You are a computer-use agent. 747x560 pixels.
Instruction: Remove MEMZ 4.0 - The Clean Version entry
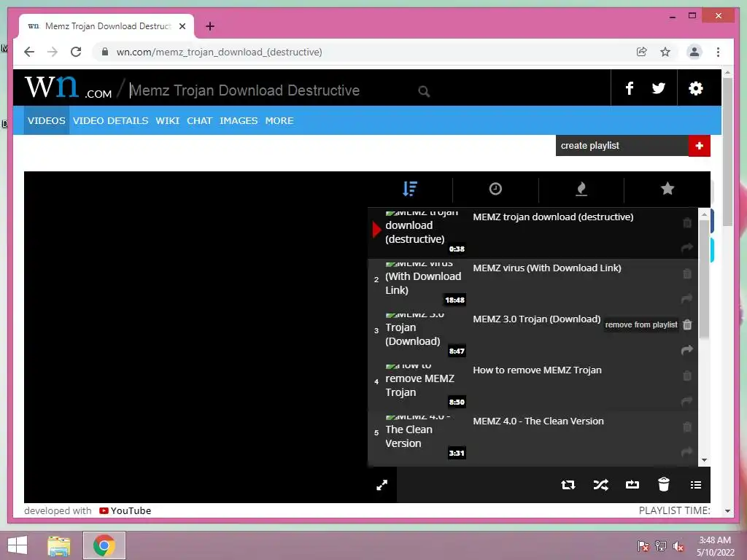687,427
